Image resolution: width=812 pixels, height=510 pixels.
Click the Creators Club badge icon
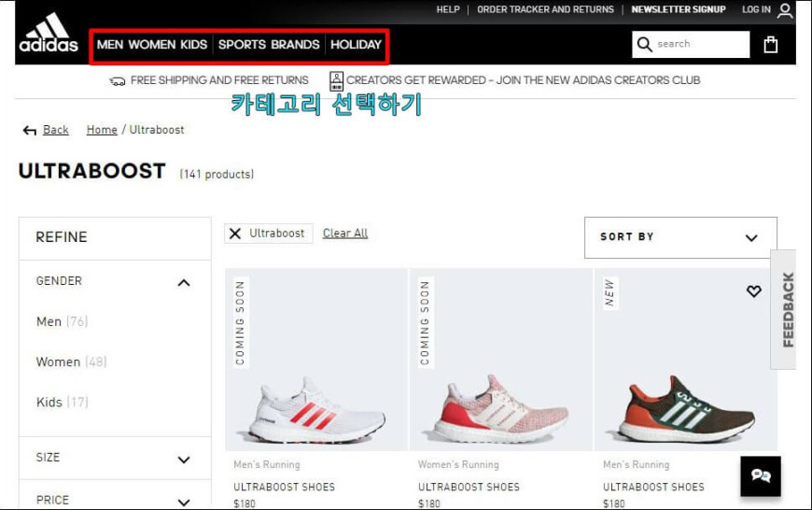click(x=337, y=81)
